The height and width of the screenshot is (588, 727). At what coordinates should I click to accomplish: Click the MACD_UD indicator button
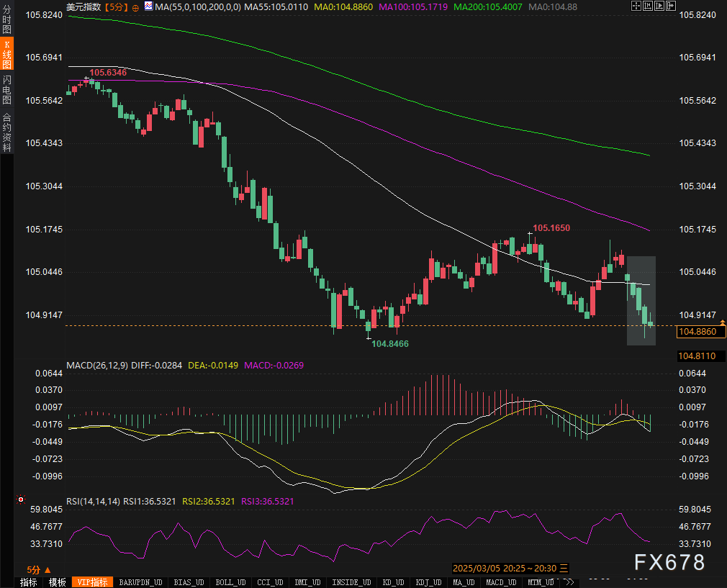point(502,582)
